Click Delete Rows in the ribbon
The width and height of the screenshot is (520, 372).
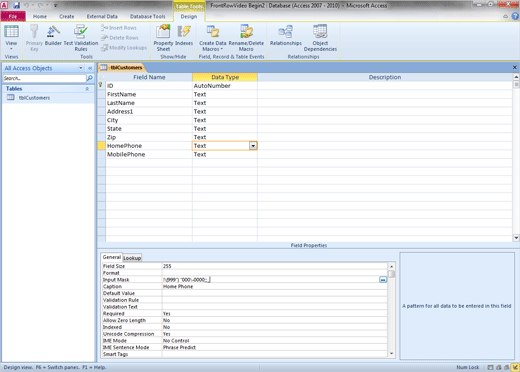120,38
